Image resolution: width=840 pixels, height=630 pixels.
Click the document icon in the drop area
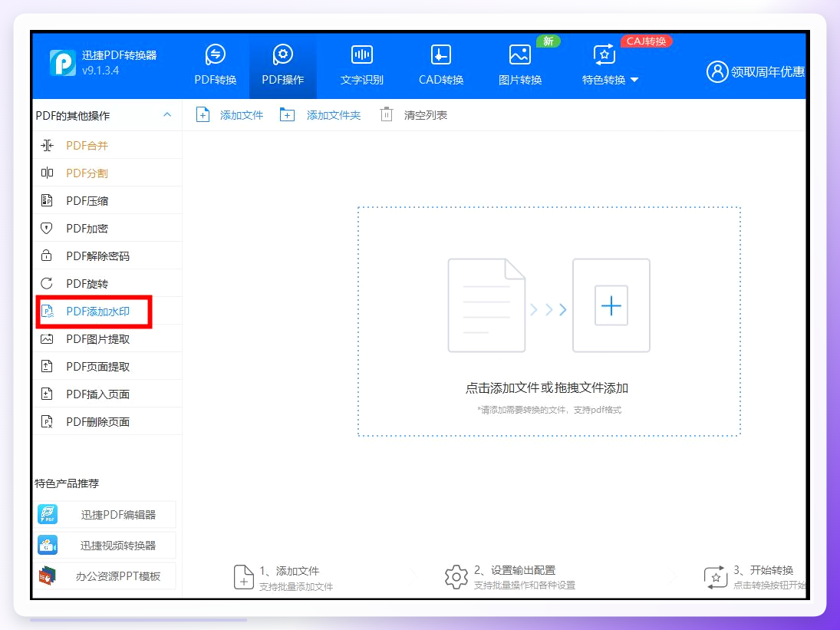(x=486, y=305)
